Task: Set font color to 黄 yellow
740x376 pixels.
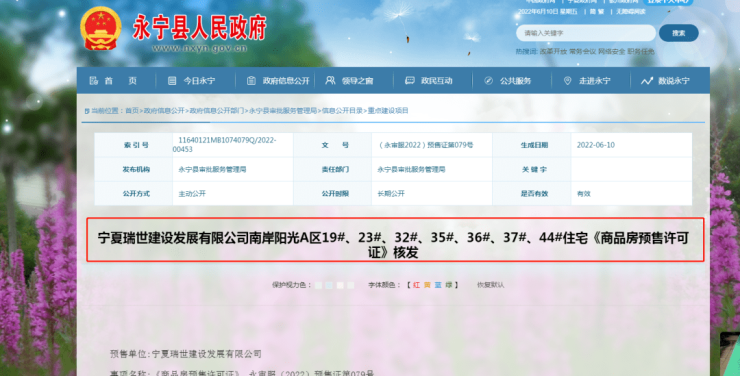Action: 427,285
